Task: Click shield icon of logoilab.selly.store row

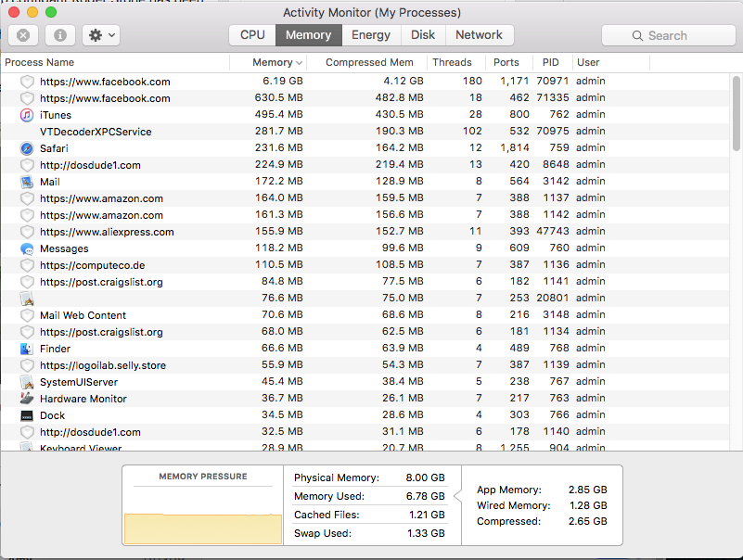Action: click(x=27, y=365)
